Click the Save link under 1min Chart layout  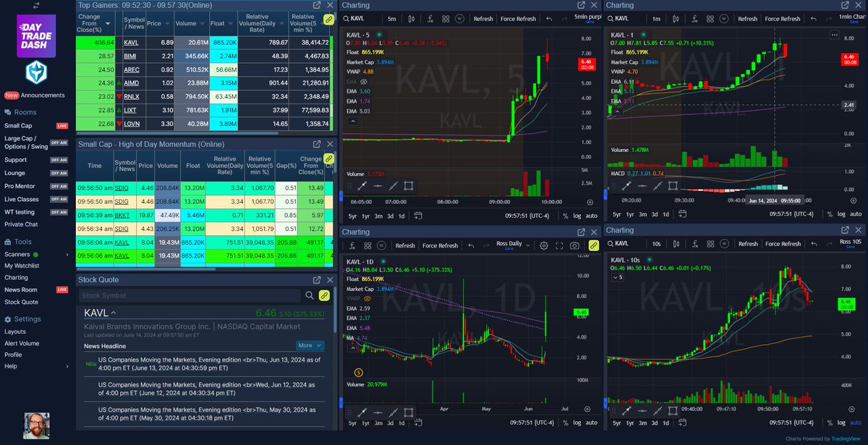[x=853, y=22]
